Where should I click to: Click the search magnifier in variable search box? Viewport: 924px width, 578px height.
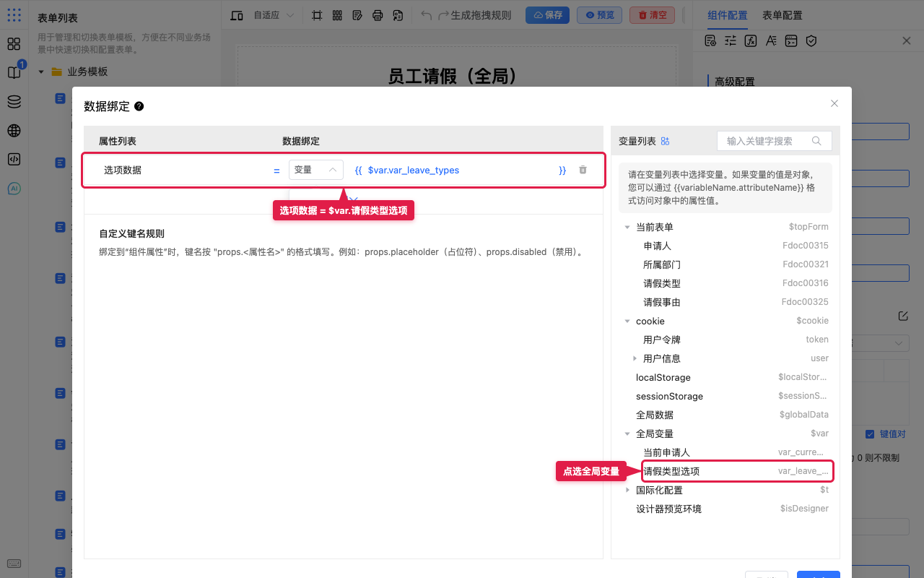pyautogui.click(x=817, y=141)
